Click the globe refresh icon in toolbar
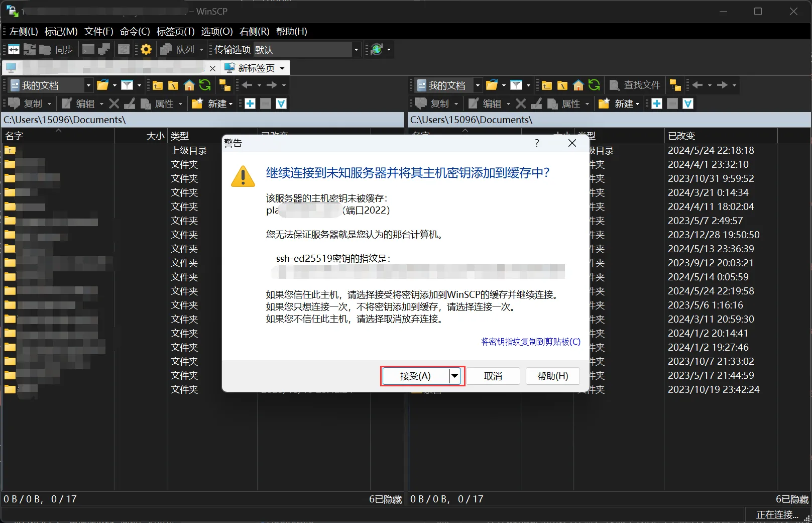812x523 pixels. click(x=377, y=49)
